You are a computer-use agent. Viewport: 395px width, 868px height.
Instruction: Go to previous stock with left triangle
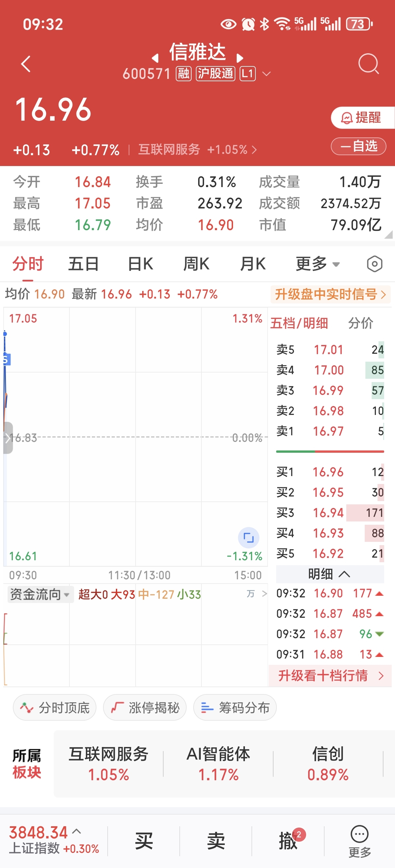tap(155, 58)
